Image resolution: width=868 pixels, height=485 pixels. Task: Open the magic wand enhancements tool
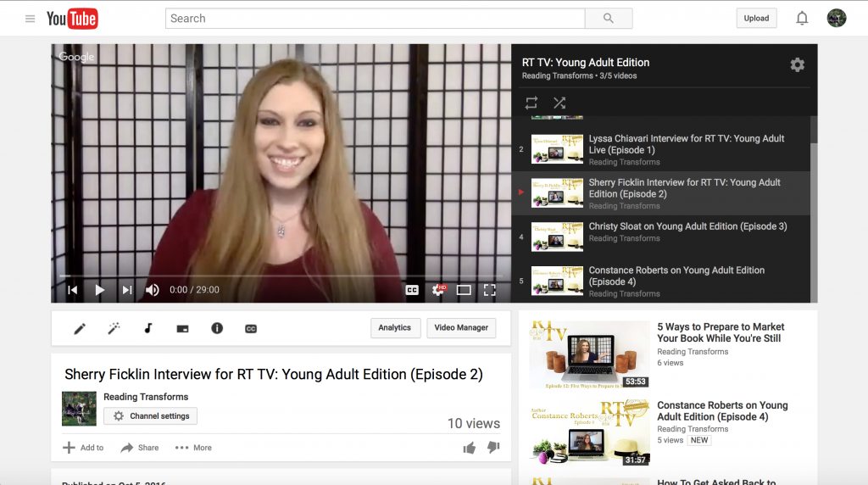(114, 328)
